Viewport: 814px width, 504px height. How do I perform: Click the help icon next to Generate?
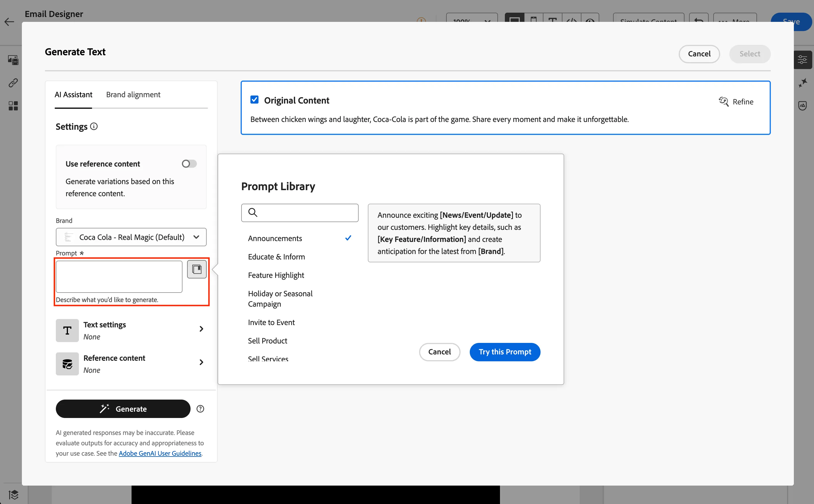tap(200, 409)
